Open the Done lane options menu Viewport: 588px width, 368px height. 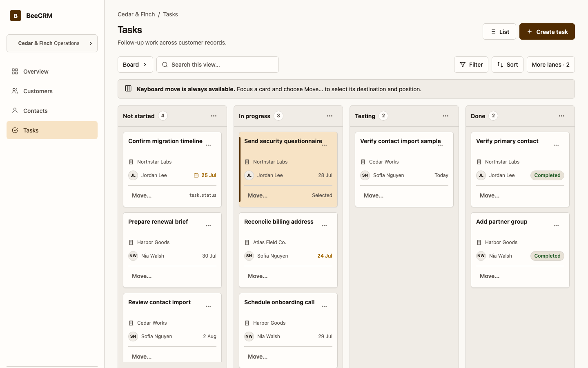point(561,116)
